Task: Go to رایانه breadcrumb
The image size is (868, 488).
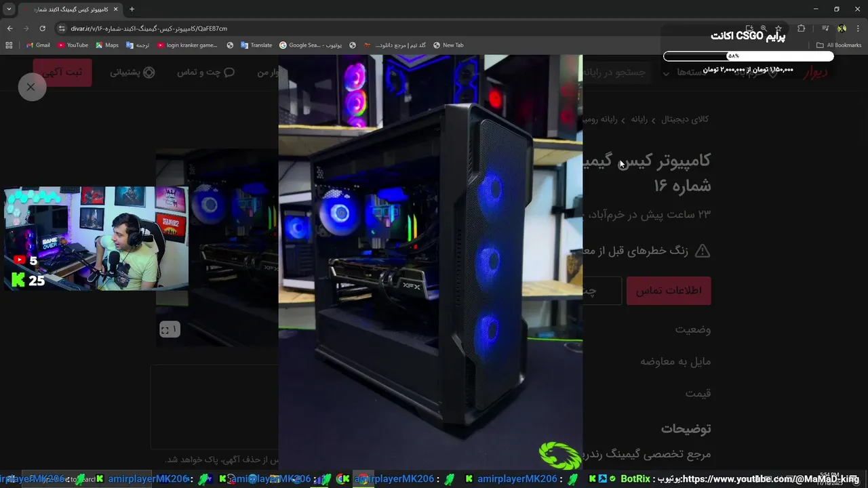Action: pos(639,119)
